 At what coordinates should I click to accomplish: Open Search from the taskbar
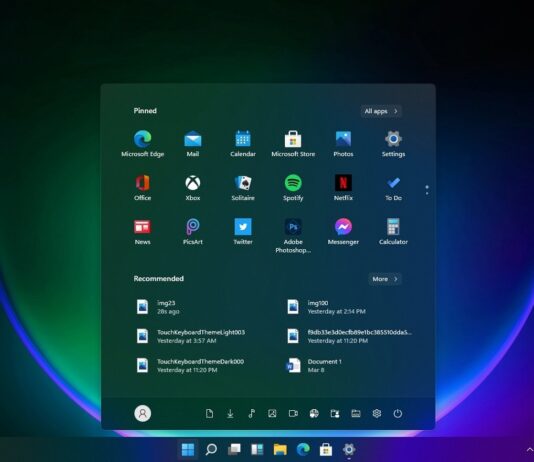tap(211, 449)
